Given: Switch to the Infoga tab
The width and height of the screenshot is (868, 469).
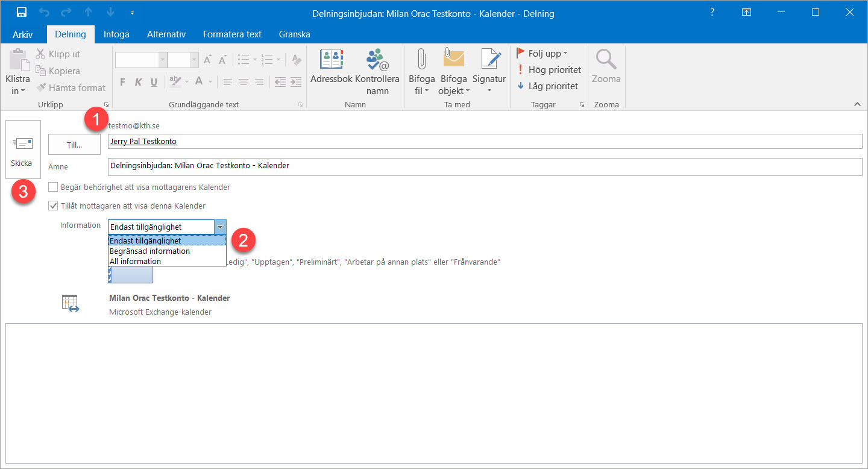Looking at the screenshot, I should 116,34.
